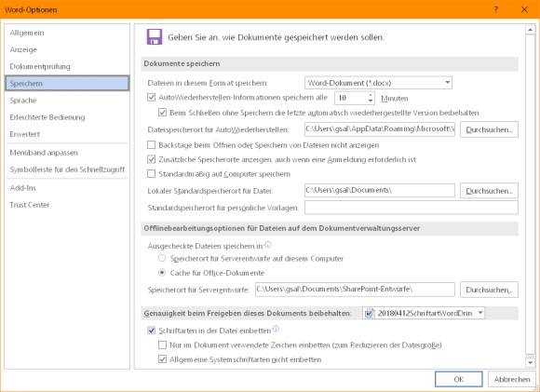Uncheck Schriftarten in der Datei einbetten

click(151, 331)
